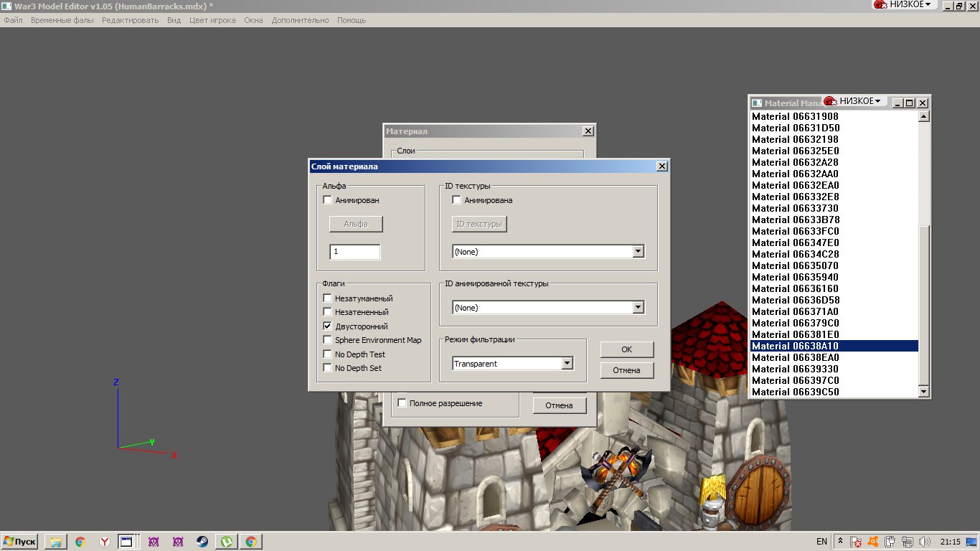
Task: Uncheck the Двусторонний flag
Action: (x=328, y=326)
